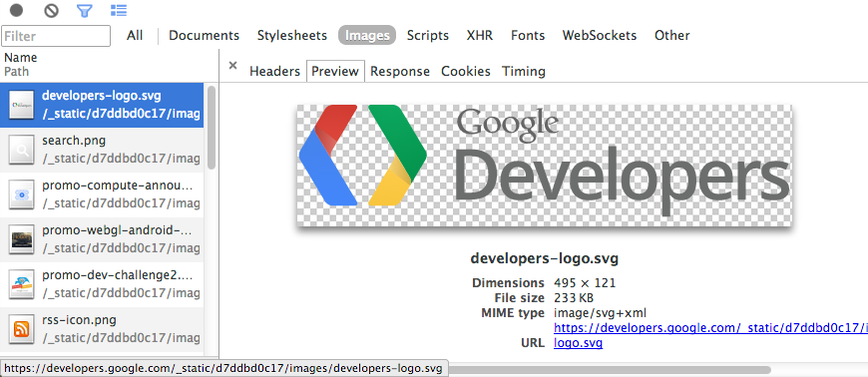Open the Response tab
This screenshot has width=868, height=377.
point(400,71)
